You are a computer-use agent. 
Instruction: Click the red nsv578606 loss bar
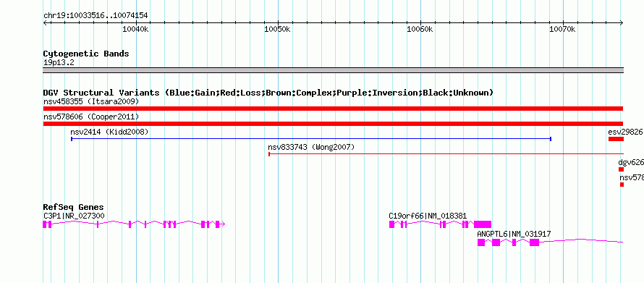(x=333, y=124)
